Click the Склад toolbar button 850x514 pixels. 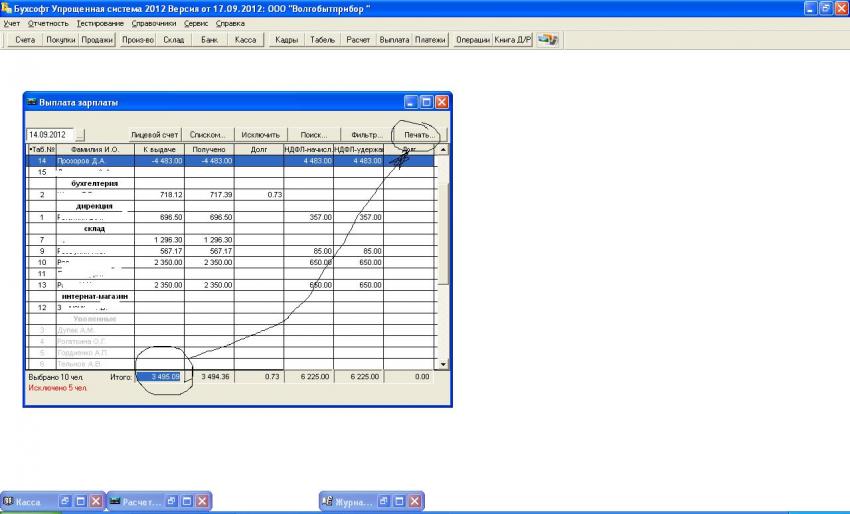tap(174, 40)
